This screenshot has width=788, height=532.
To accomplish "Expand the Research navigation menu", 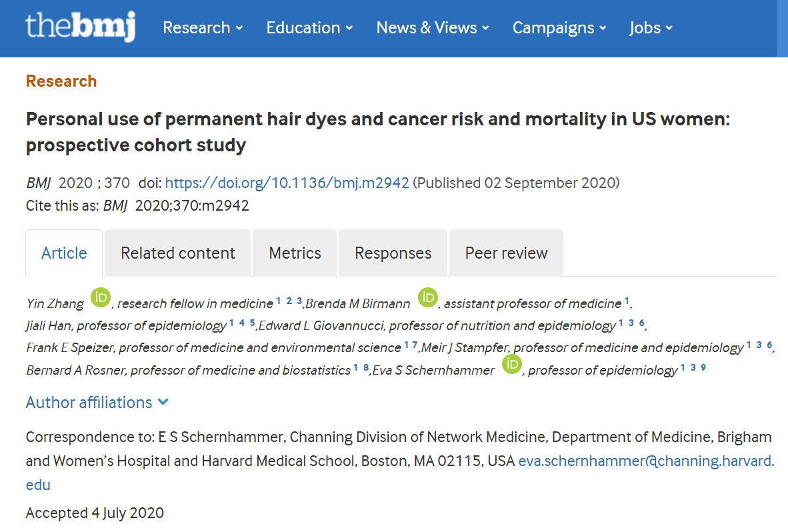I will tap(203, 28).
